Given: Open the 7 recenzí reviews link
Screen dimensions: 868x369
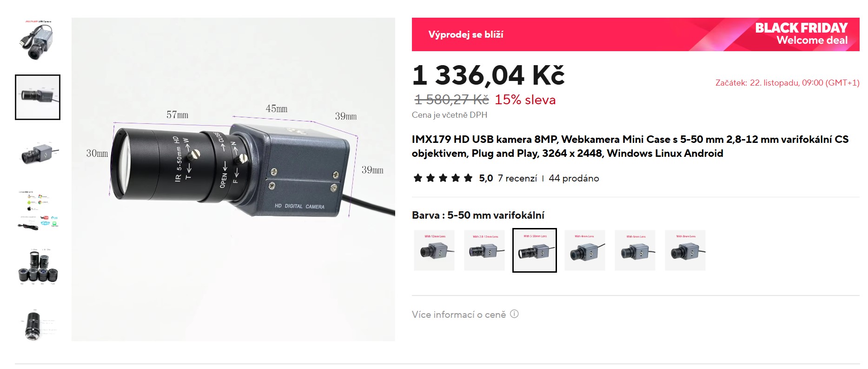Looking at the screenshot, I should 517,178.
